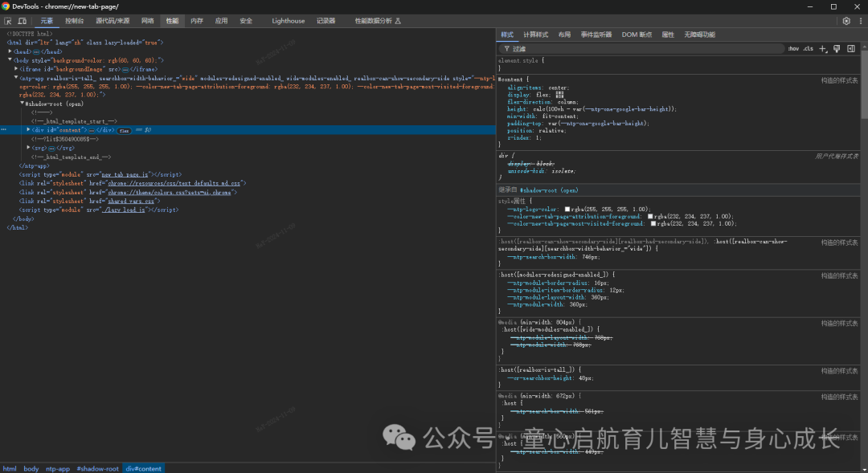Expand the iframe backgroundImage node
This screenshot has height=473, width=868.
click(16, 69)
